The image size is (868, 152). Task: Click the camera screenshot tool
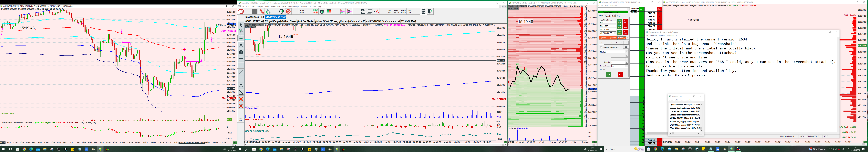[241, 52]
